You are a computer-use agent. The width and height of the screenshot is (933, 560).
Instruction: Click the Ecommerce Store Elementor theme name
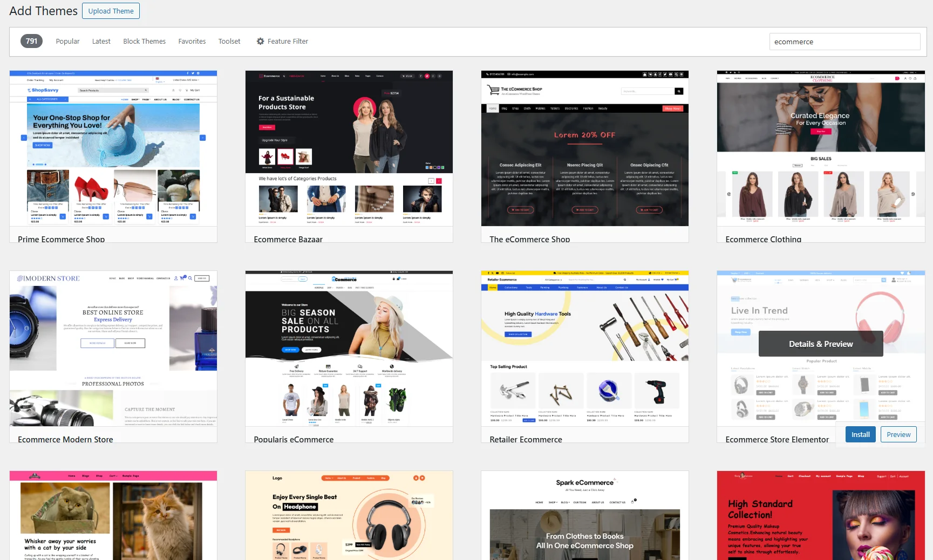(777, 439)
